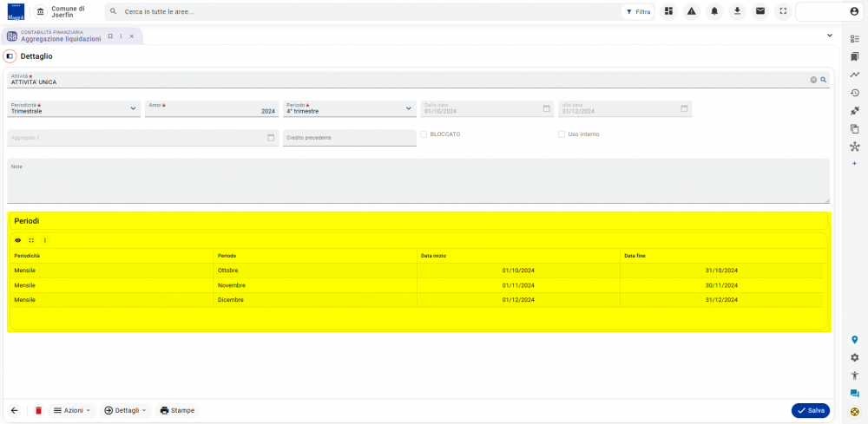The height and width of the screenshot is (424, 868).
Task: Click the Anno field showing 2024
Action: (212, 108)
